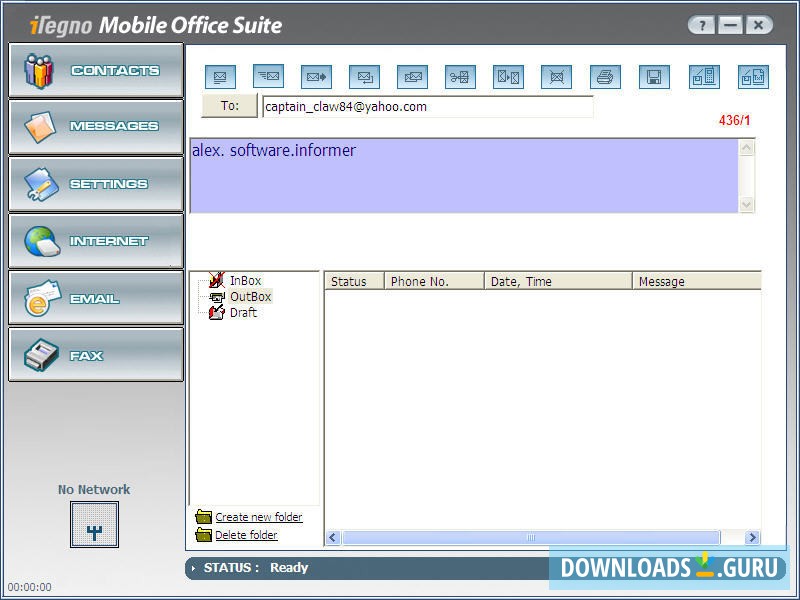Screen dimensions: 800x600
Task: Delete the message with the crossed-envelope icon
Action: pyautogui.click(x=556, y=77)
